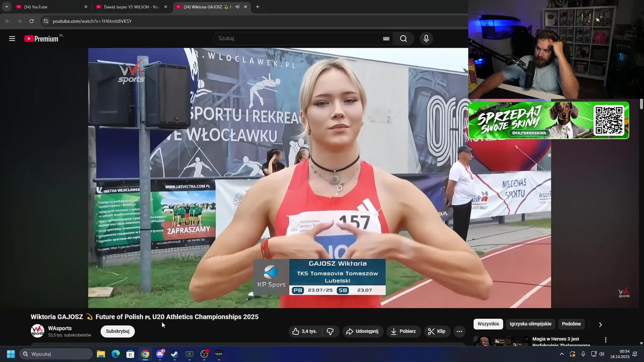This screenshot has width=644, height=362.
Task: Open Google Chrome taskbar icon
Action: [145, 354]
